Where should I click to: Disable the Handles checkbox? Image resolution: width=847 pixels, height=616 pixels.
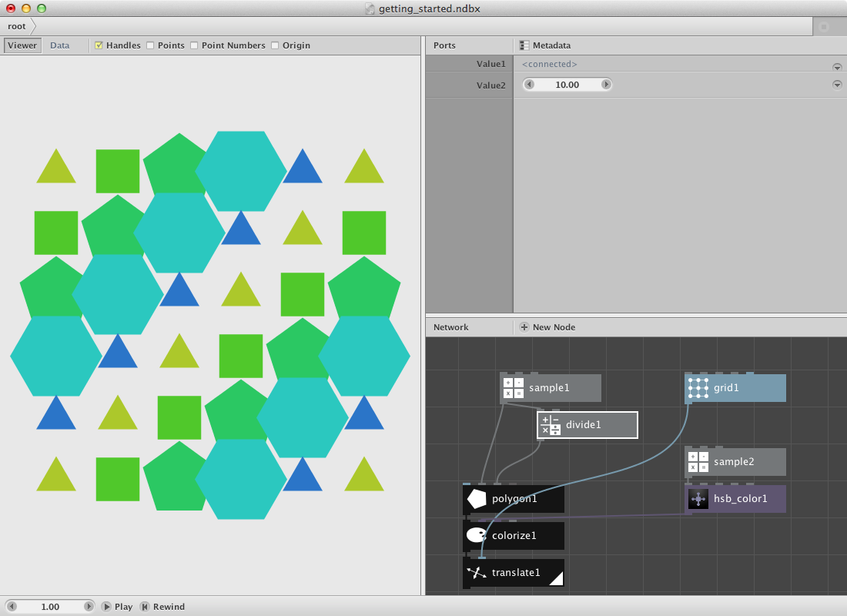[99, 45]
